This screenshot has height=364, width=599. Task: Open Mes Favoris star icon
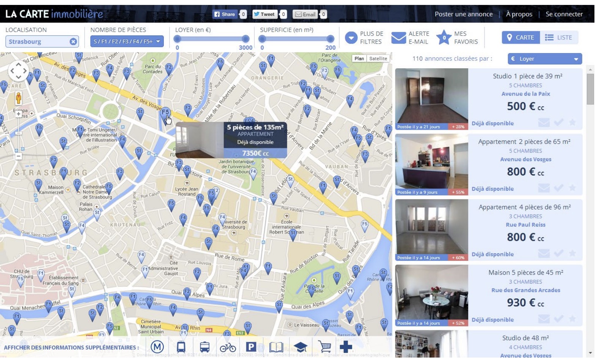[444, 38]
